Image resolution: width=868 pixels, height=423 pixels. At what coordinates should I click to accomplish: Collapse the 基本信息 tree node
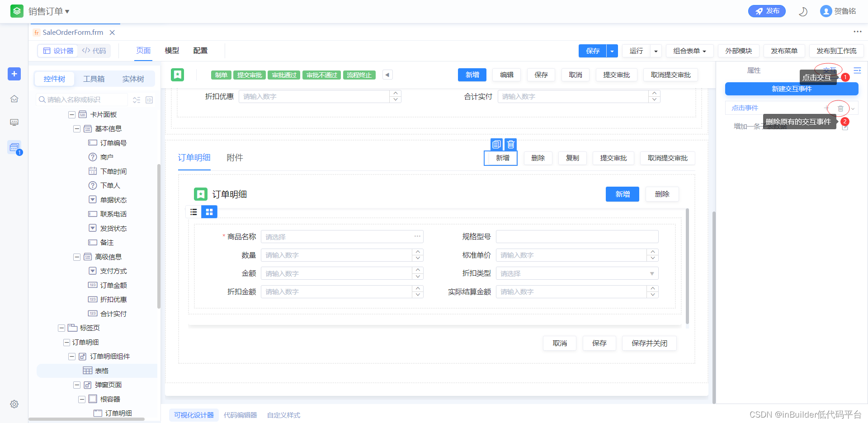[x=77, y=129]
